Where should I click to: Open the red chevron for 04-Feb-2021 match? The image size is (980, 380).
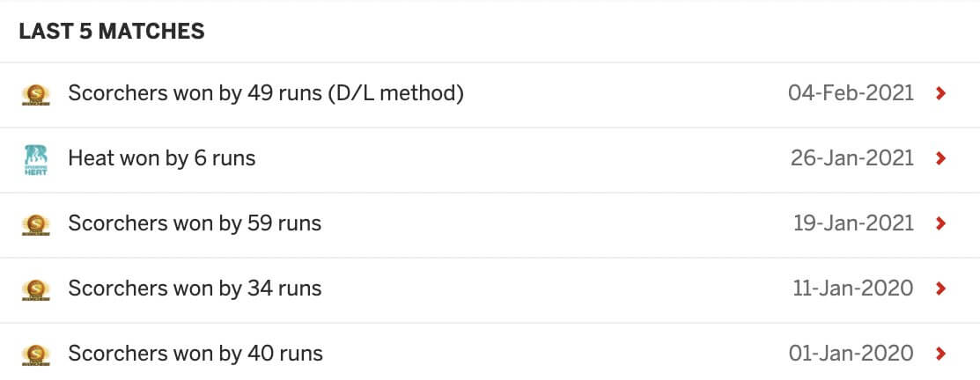coord(940,93)
